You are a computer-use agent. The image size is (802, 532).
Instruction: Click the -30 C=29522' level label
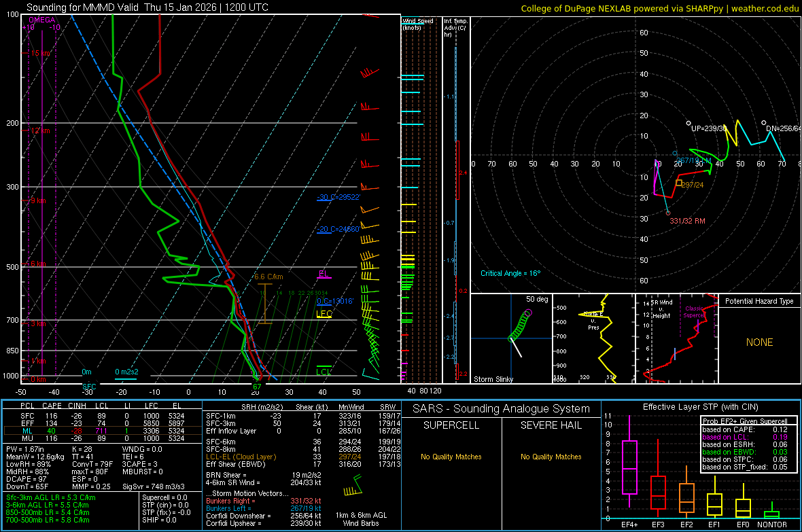click(338, 197)
